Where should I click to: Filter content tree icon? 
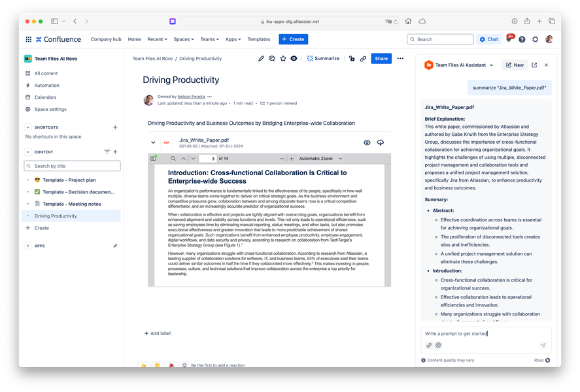(107, 152)
